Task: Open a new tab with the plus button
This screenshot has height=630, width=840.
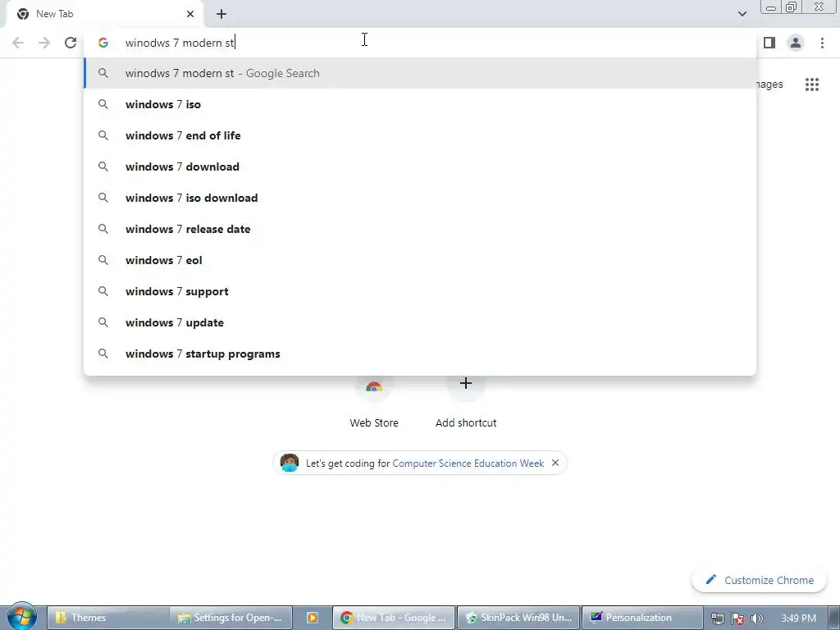Action: pyautogui.click(x=221, y=14)
